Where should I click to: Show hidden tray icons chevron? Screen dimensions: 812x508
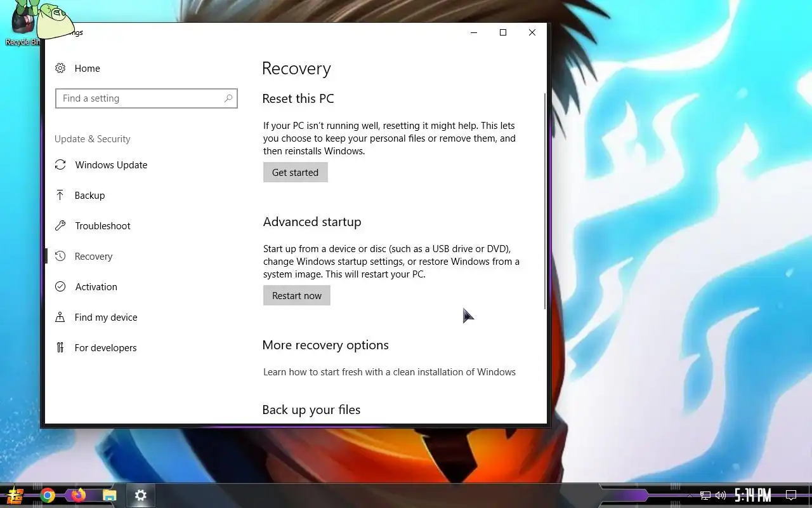[690, 495]
